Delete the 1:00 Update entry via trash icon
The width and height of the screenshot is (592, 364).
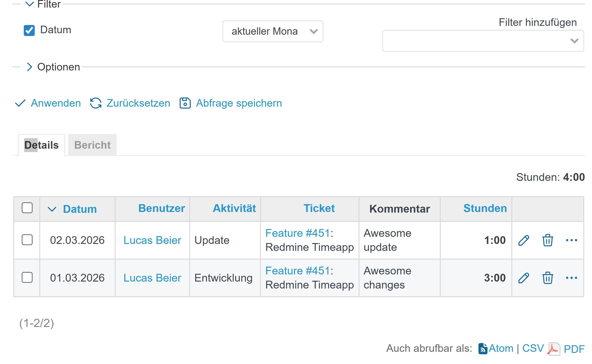coord(547,240)
